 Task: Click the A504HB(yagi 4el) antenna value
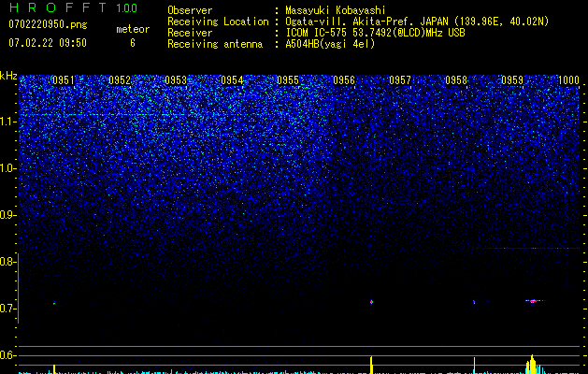click(x=330, y=44)
